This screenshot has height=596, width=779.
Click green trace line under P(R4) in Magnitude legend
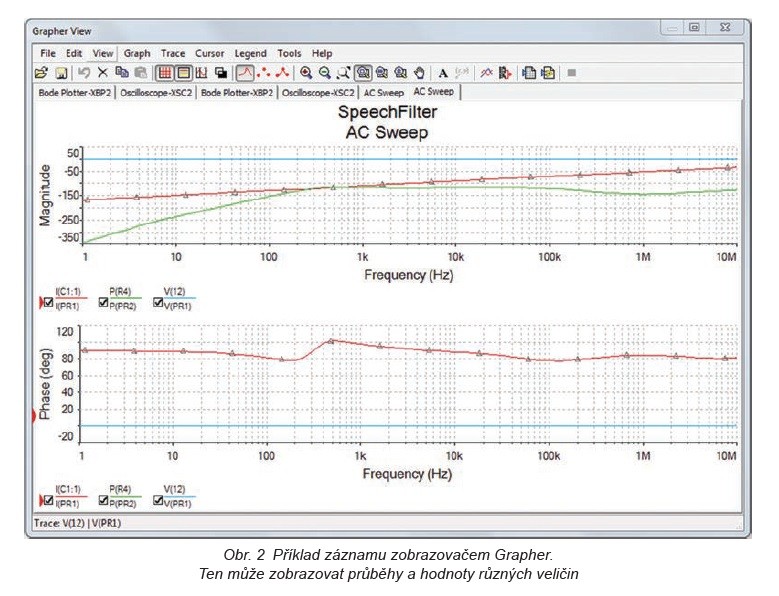tap(125, 298)
